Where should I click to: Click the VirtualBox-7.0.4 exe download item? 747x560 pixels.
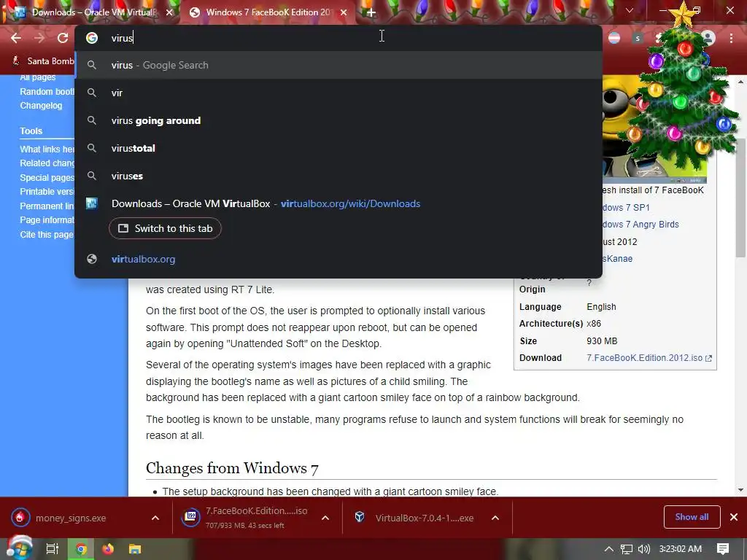click(x=414, y=518)
